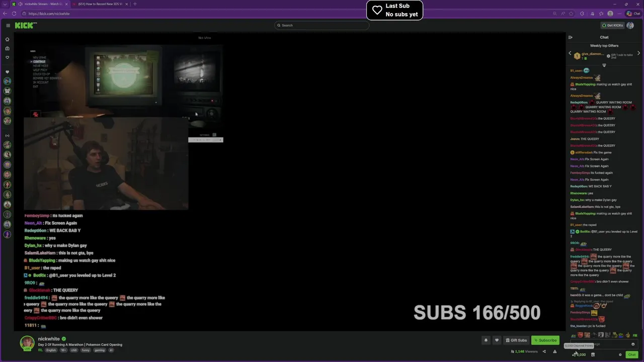Open a new browser tab
The width and height of the screenshot is (644, 362).
pos(135,4)
